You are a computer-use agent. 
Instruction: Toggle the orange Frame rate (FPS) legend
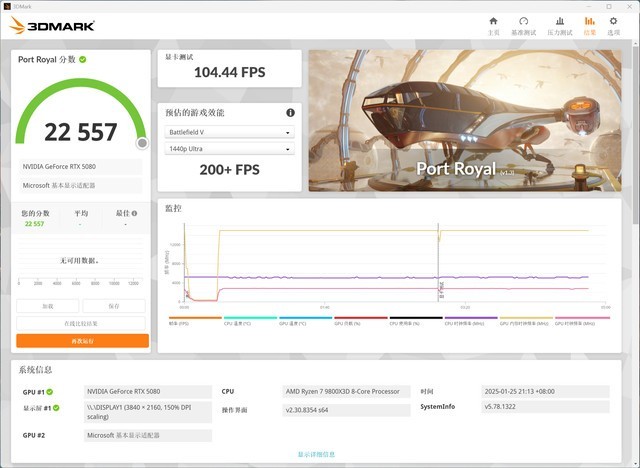tap(195, 320)
